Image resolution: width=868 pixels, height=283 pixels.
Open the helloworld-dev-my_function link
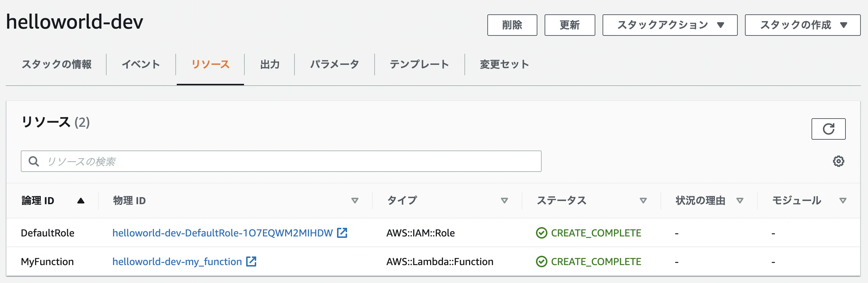click(x=177, y=262)
